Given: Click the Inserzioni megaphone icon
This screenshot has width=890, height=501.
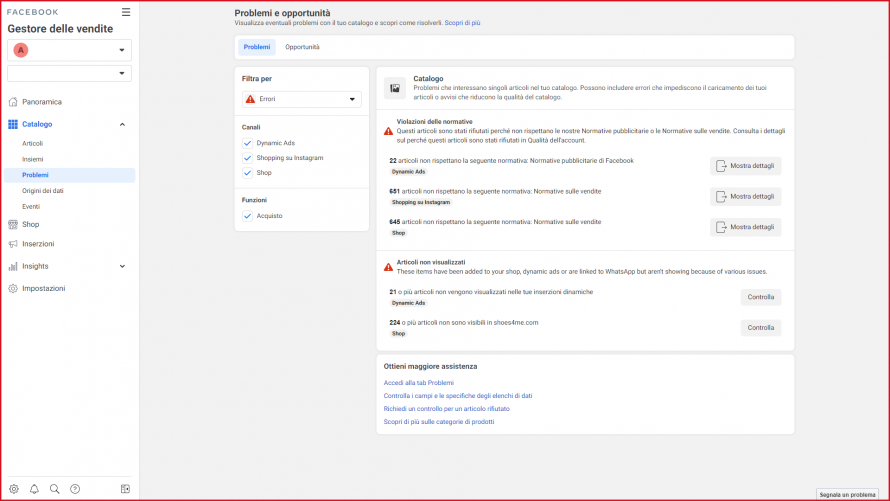Looking at the screenshot, I should point(13,244).
